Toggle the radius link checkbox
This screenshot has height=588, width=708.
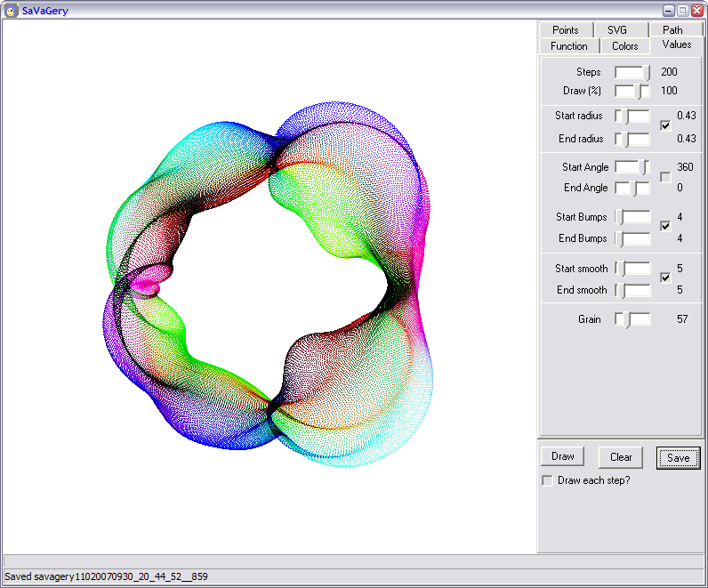click(665, 126)
